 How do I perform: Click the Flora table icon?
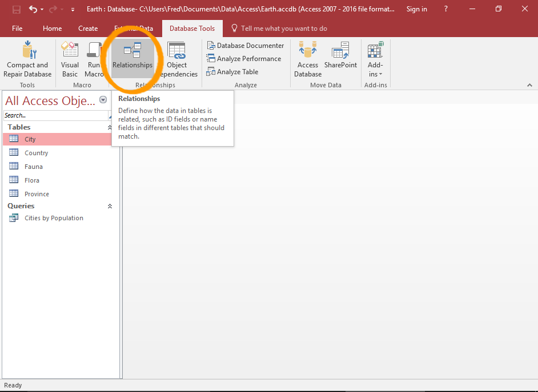14,180
